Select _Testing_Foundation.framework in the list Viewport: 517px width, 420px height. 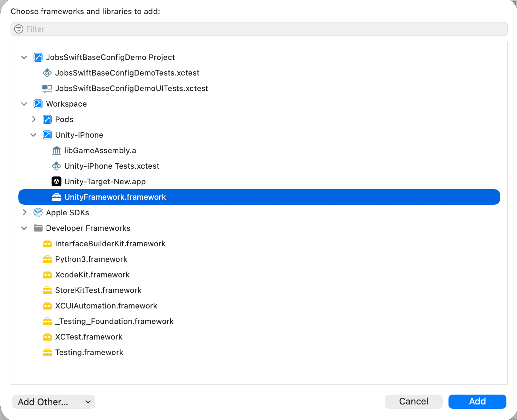pos(259,321)
